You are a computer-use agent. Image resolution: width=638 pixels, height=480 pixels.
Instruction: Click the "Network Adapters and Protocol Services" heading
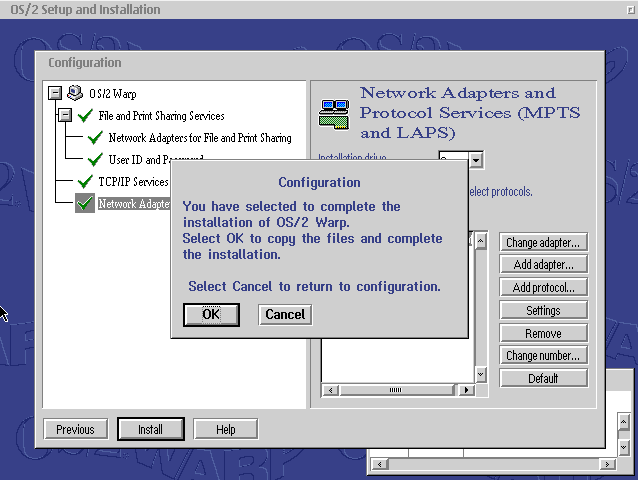(x=470, y=113)
